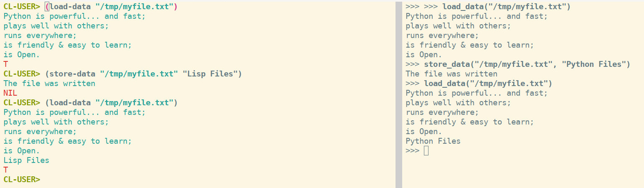Viewport: 644px width, 188px height.
Task: Click the store_data call in the Python pane
Action: 527,64
